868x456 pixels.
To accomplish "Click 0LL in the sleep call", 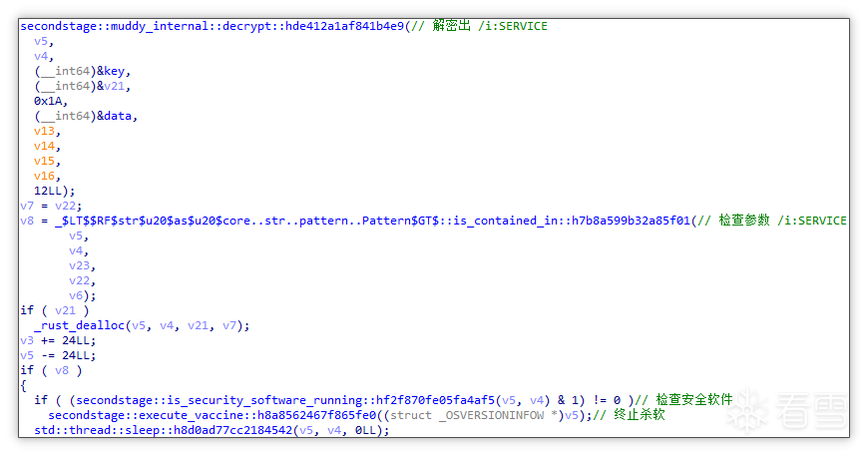I will point(366,430).
